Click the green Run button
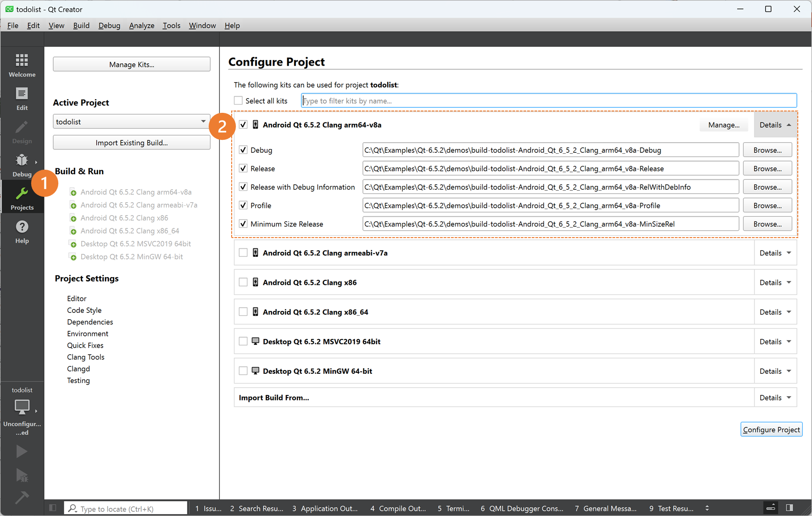The height and width of the screenshot is (516, 812). 22,451
